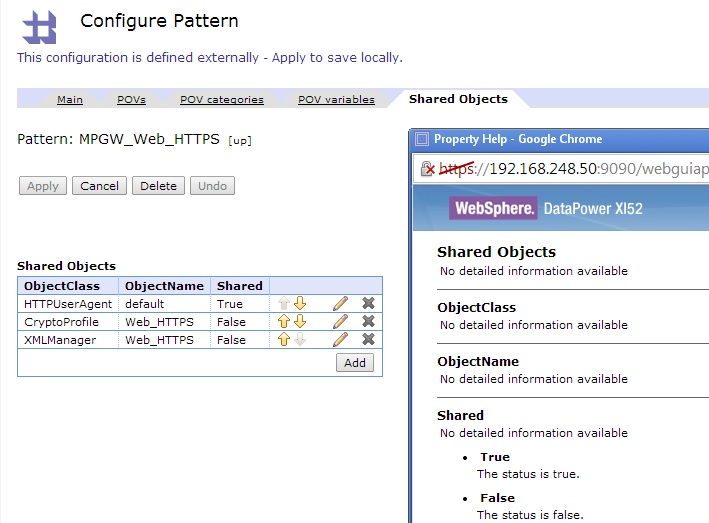The height and width of the screenshot is (523, 709).
Task: Switch to the POVs tab
Action: [x=131, y=99]
